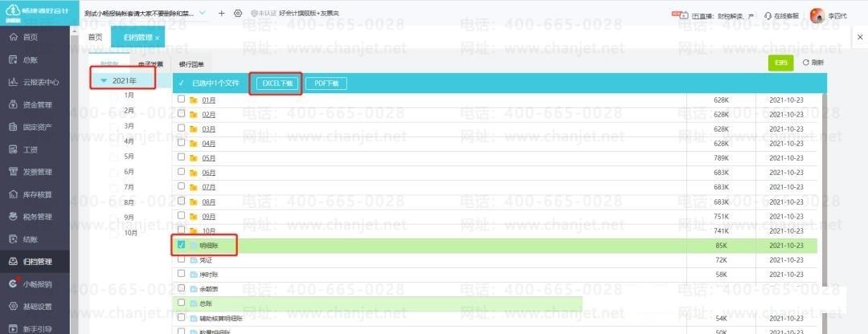The height and width of the screenshot is (334, 868).
Task: Click the 741K size cell
Action: pyautogui.click(x=721, y=230)
